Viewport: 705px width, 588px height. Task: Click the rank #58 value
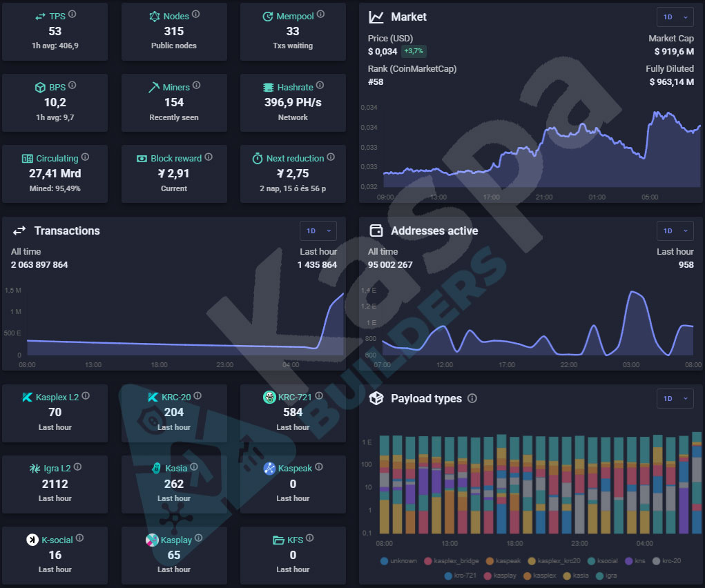(x=376, y=82)
